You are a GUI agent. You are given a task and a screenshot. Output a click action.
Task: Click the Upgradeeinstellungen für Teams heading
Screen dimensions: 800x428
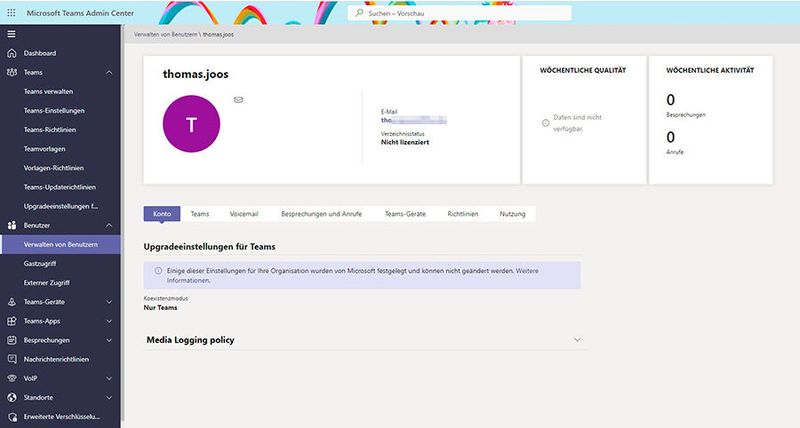click(209, 246)
